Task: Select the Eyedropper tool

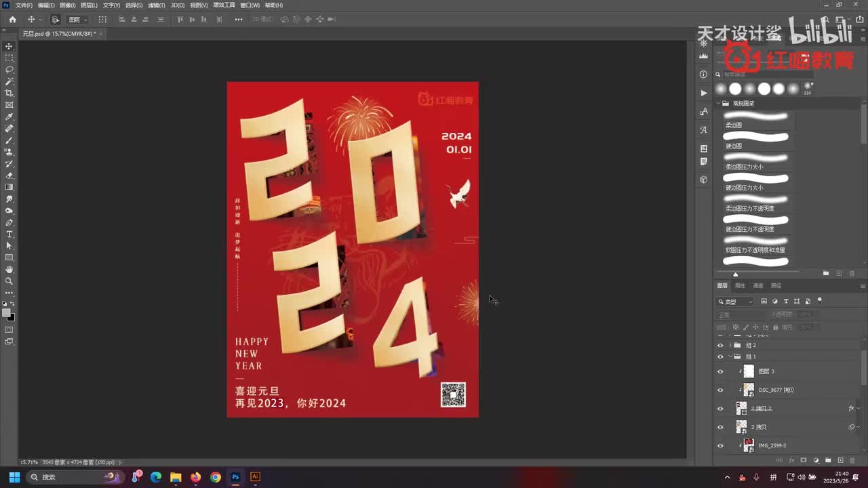Action: coord(9,117)
